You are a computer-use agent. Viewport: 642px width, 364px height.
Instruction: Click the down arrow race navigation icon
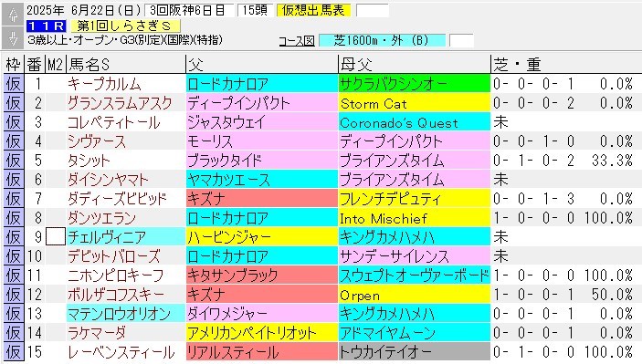click(x=13, y=37)
